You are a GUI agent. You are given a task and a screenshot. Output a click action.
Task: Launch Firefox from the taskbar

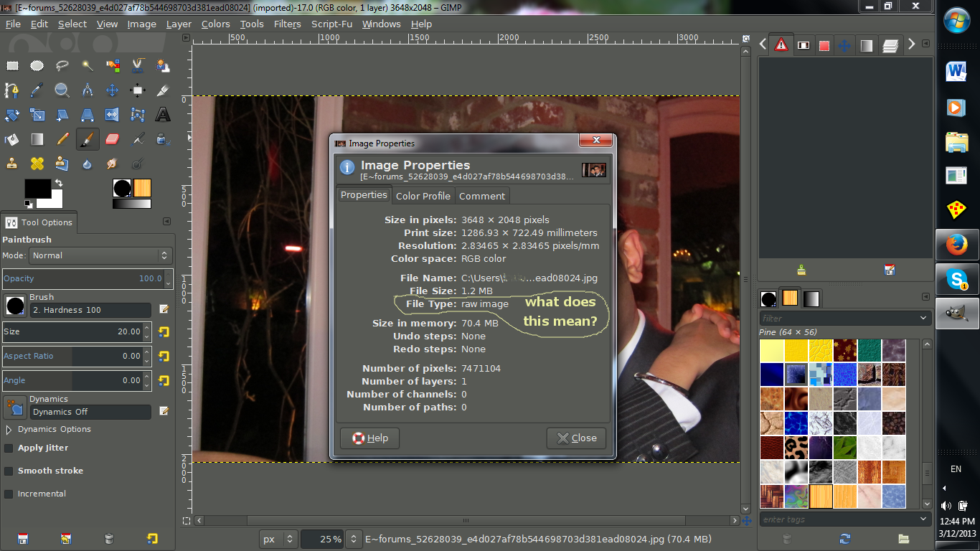pos(957,244)
